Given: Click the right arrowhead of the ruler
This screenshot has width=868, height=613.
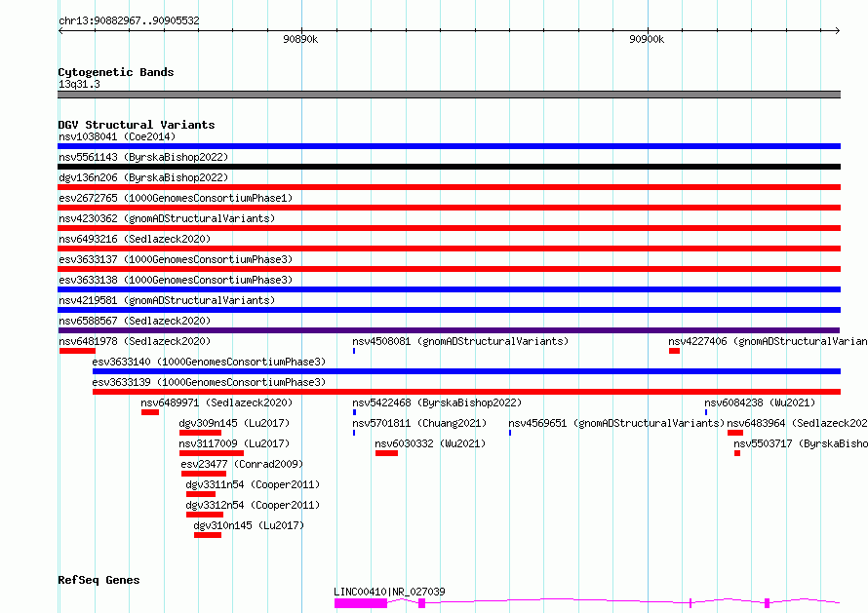Looking at the screenshot, I should (x=838, y=30).
